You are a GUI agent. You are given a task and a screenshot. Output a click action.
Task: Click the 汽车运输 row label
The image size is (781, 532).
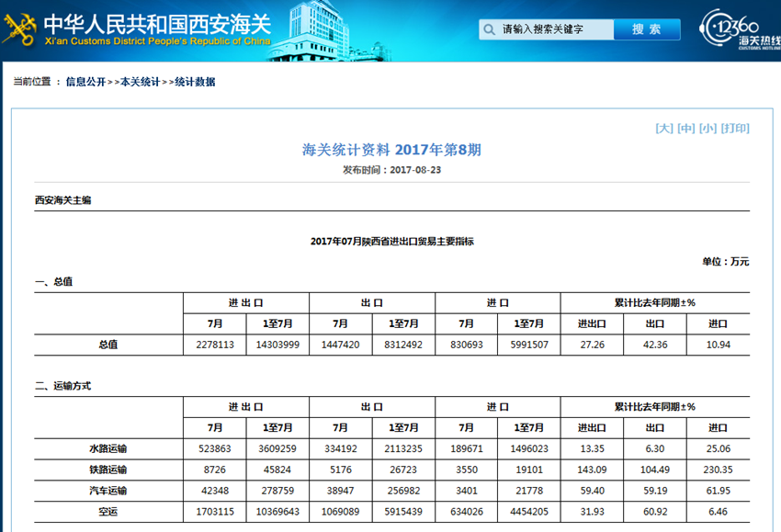[108, 491]
